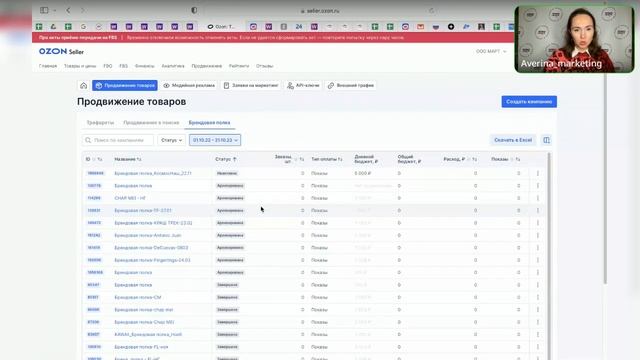Open the home icon in promotion toolbar

click(83, 85)
